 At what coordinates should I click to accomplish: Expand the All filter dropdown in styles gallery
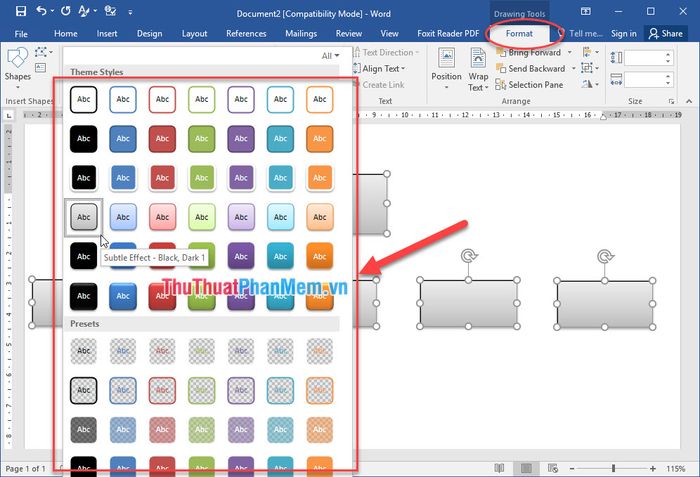click(x=329, y=56)
